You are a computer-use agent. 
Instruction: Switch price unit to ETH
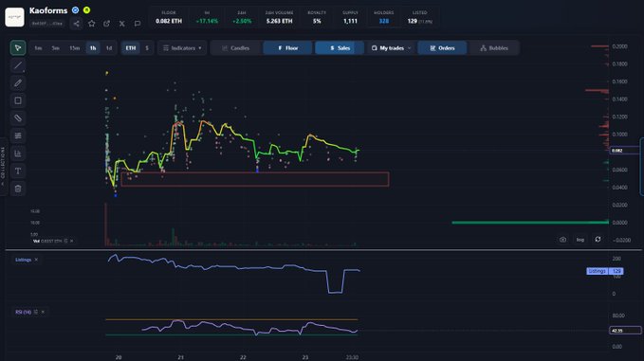(131, 48)
